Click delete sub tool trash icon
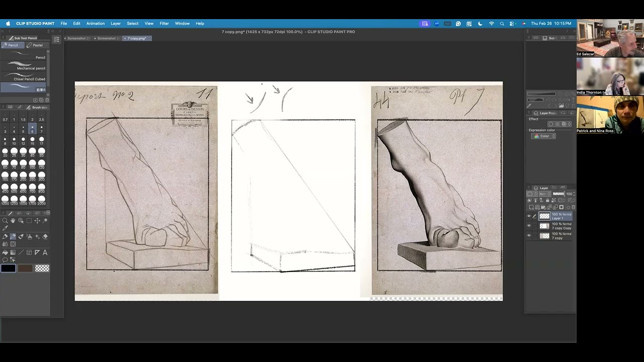Image resolution: width=644 pixels, height=362 pixels. [x=47, y=100]
